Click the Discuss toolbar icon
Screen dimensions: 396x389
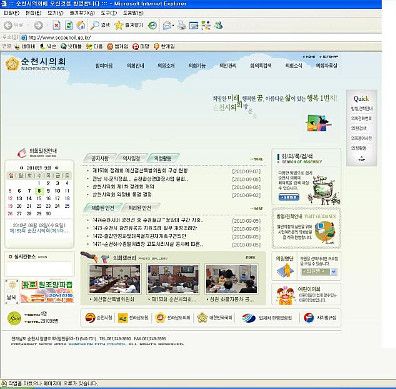[206, 25]
